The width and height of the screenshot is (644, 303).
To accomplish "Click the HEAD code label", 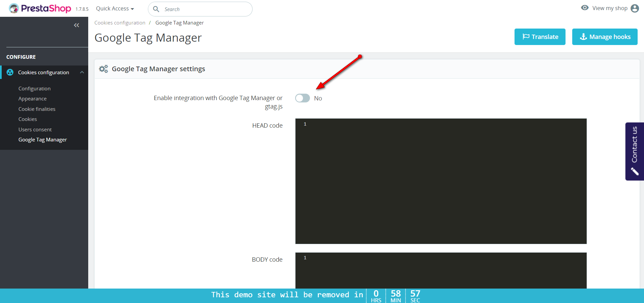I will (x=267, y=126).
